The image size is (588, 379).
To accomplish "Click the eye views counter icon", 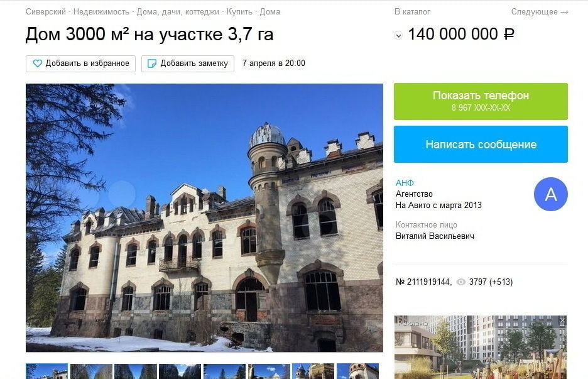I will coord(461,282).
